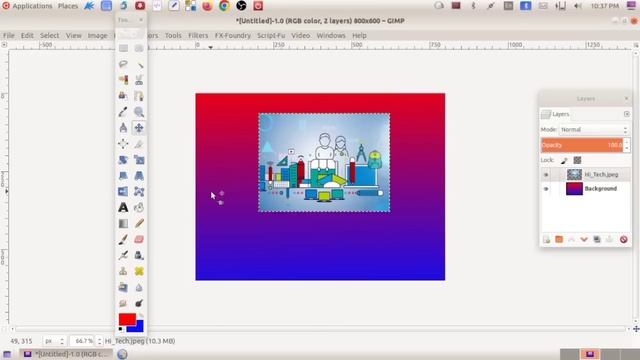Delete the layer button
Image resolution: width=640 pixels, height=360 pixels.
coord(623,240)
